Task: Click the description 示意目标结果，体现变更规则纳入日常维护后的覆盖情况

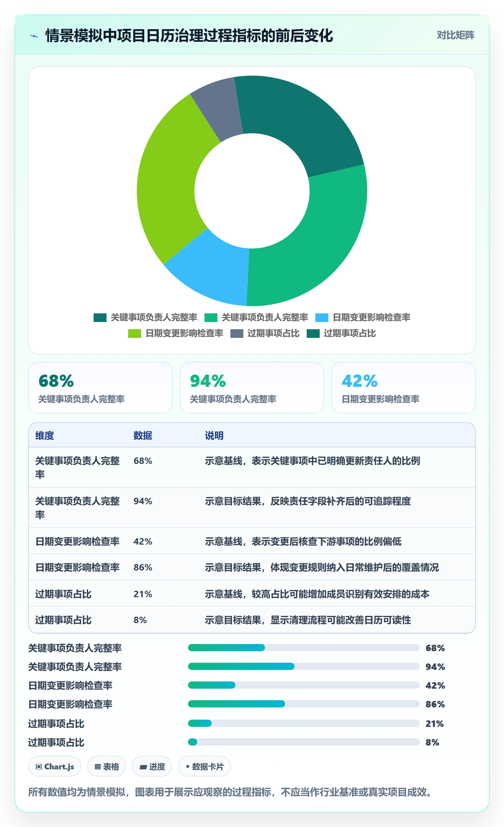Action: coord(322,567)
